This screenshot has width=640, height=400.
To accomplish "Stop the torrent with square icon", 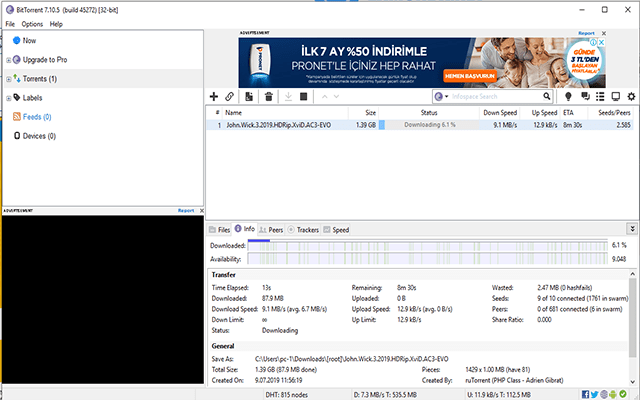I will tap(303, 96).
